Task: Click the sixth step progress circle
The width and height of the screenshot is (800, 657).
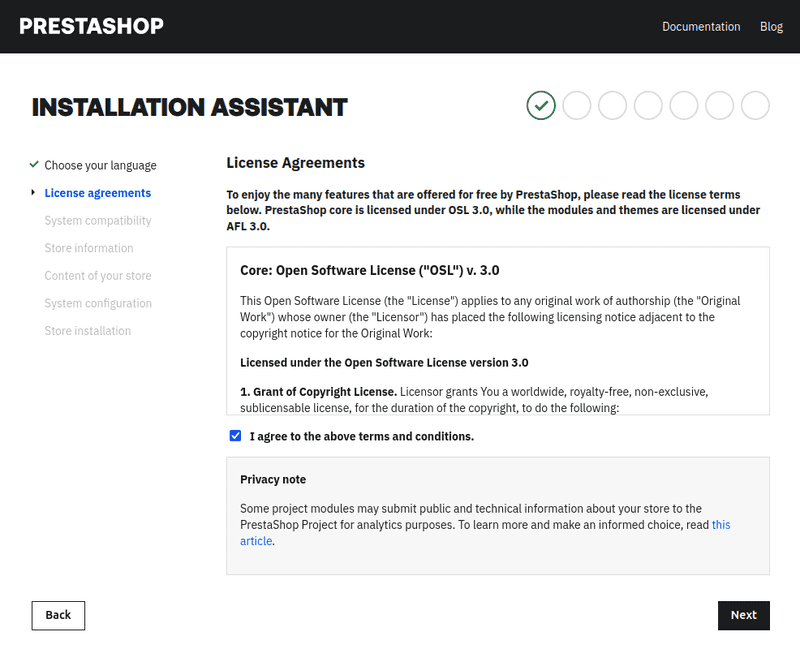Action: coord(720,105)
